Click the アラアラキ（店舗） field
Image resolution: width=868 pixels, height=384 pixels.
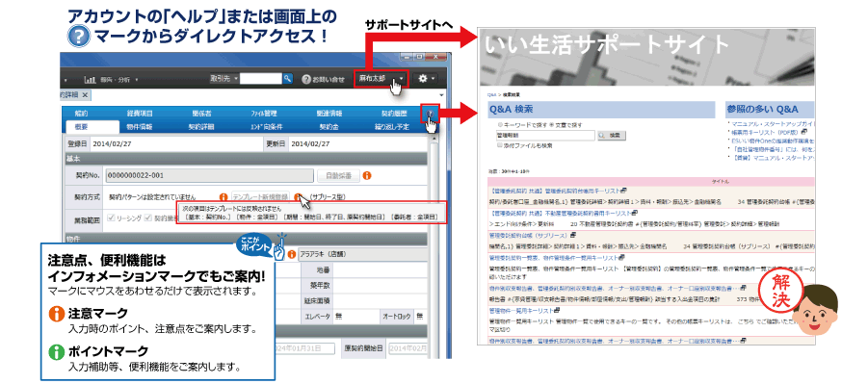click(x=362, y=254)
